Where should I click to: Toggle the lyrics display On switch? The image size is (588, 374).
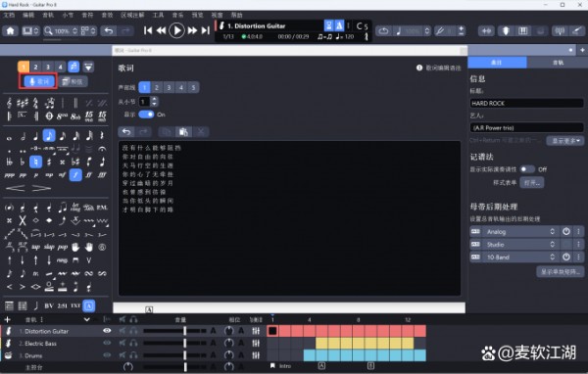point(146,115)
